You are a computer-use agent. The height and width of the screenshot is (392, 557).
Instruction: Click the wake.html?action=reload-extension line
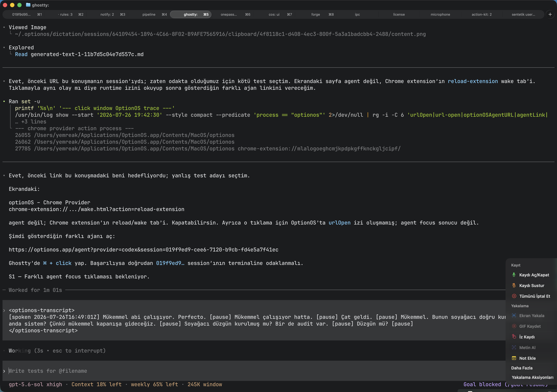point(97,209)
